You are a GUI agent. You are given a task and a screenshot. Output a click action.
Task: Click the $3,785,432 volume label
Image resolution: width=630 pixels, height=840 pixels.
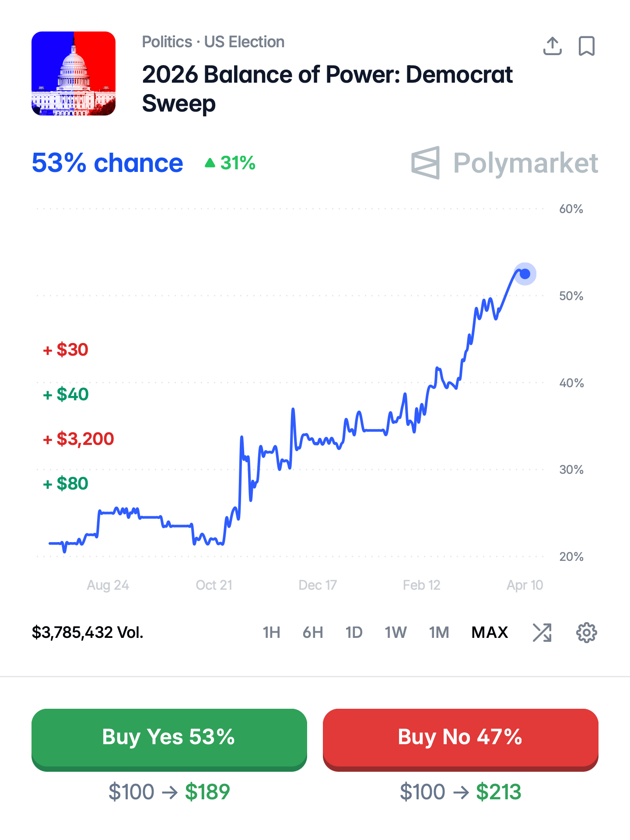click(87, 633)
